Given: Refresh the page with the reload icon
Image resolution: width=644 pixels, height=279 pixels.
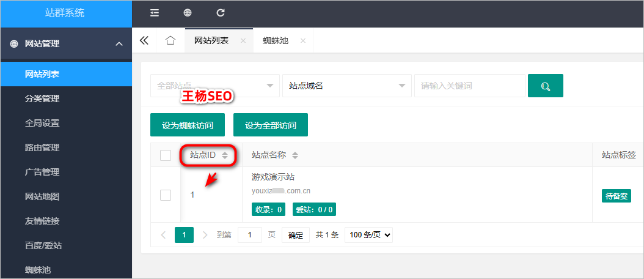Looking at the screenshot, I should click(x=221, y=13).
